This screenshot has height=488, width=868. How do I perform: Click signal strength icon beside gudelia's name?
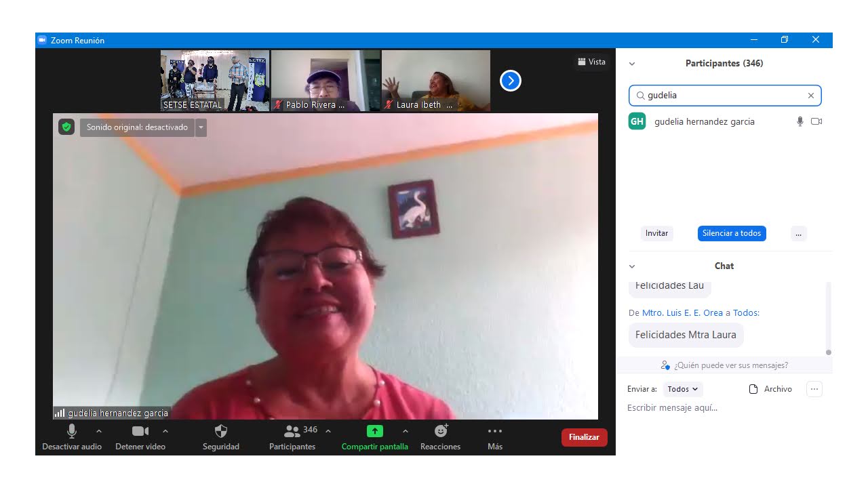[x=60, y=412]
